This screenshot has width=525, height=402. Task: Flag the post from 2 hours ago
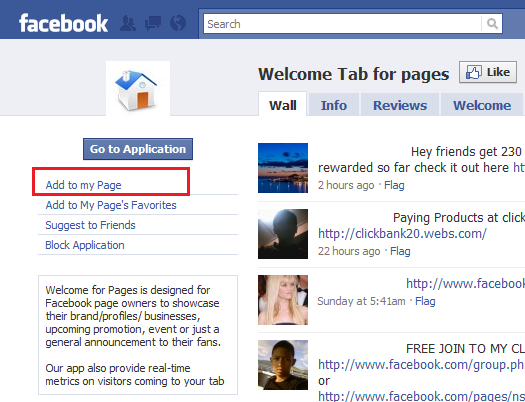pos(394,185)
